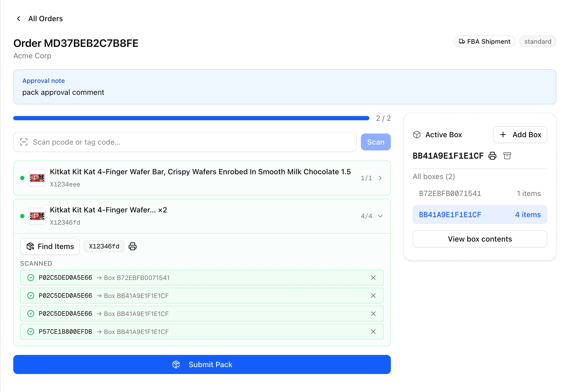Image resolution: width=577 pixels, height=392 pixels.
Task: Click the 'pack approval comment' text
Action: tap(63, 92)
